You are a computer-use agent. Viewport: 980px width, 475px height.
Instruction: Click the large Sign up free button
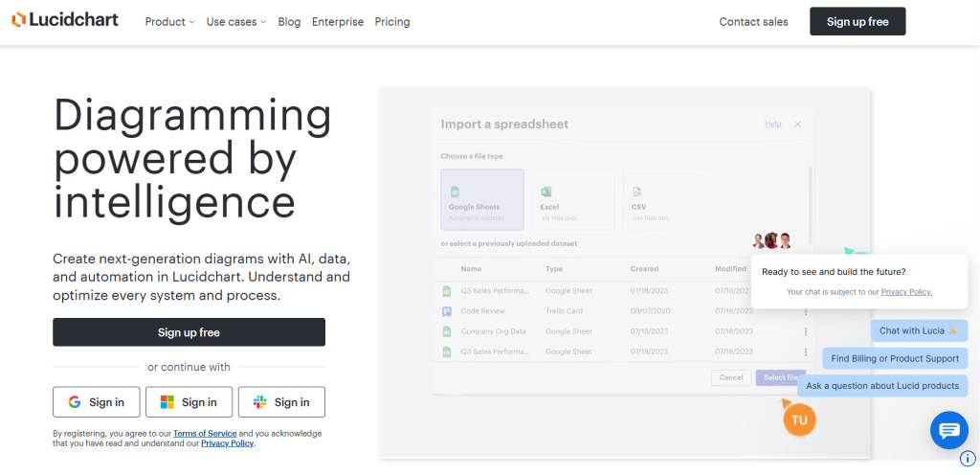(189, 332)
